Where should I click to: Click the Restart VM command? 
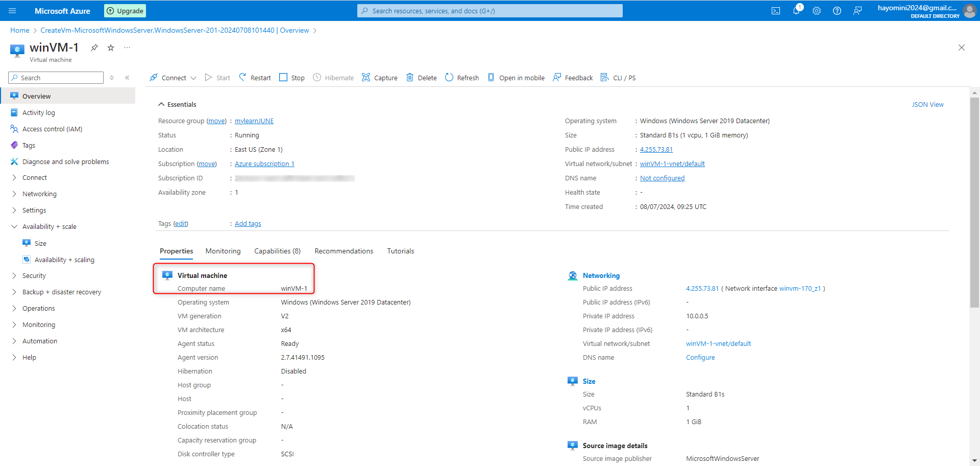pos(255,78)
